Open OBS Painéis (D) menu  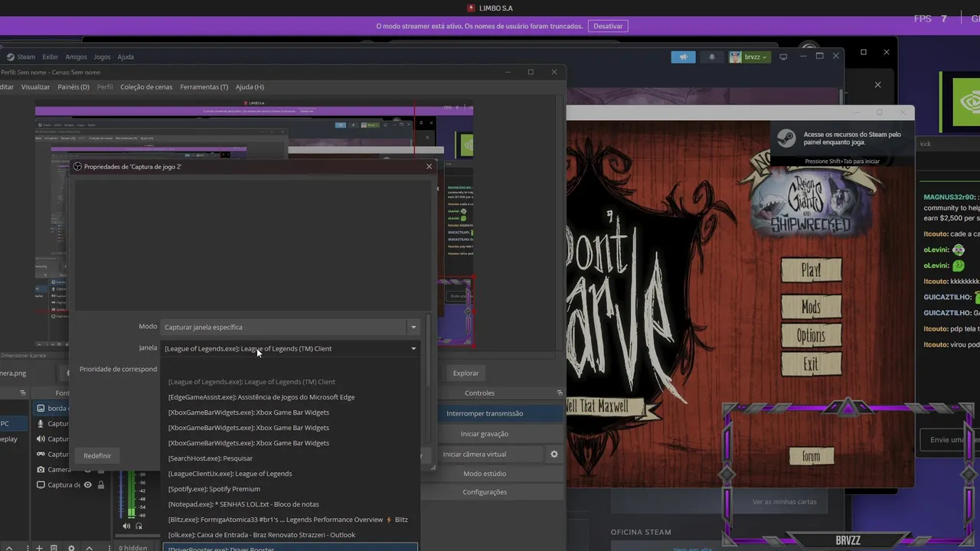tap(73, 86)
